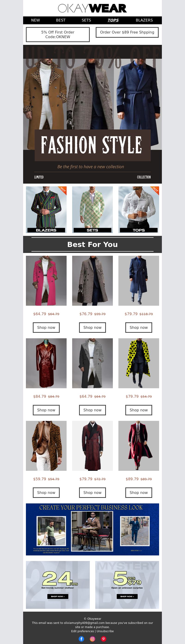Go to the SETS navigation link

pyautogui.click(x=86, y=20)
